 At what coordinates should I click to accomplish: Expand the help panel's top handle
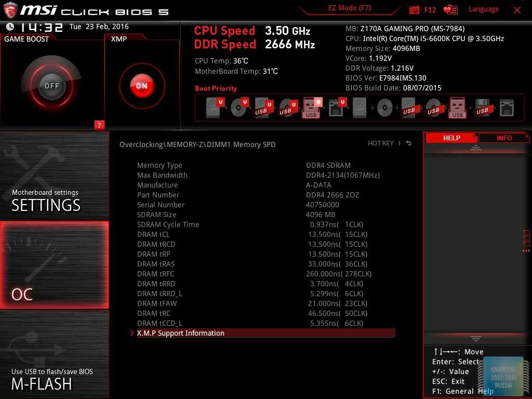(x=476, y=148)
